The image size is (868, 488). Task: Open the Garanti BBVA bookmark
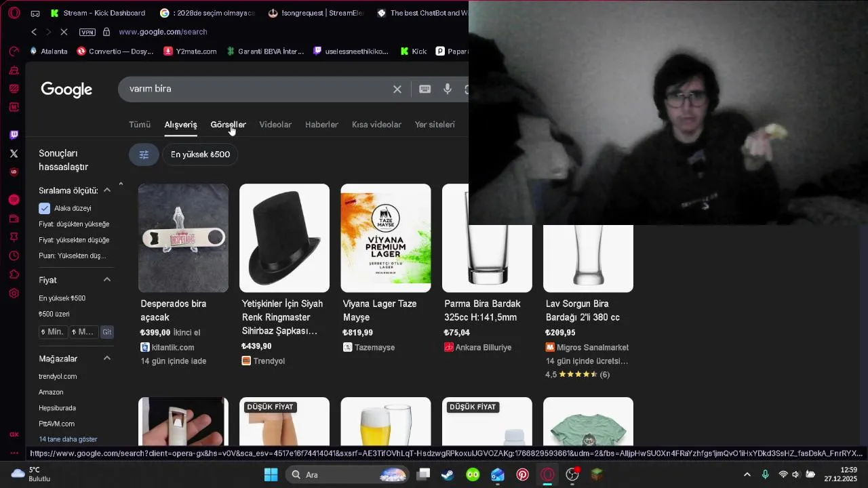point(265,52)
